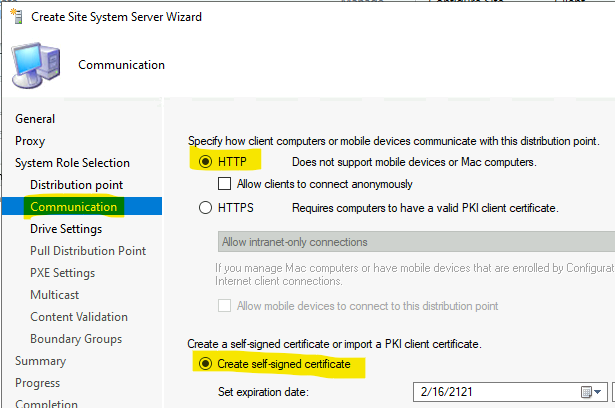Open calendar dropdown for expiration date
This screenshot has width=615, height=408.
coord(591,392)
